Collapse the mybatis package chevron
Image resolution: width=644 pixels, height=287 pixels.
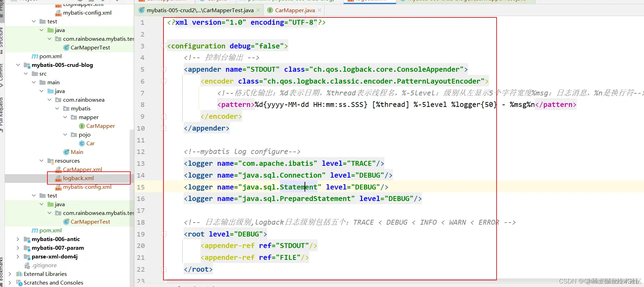[58, 109]
